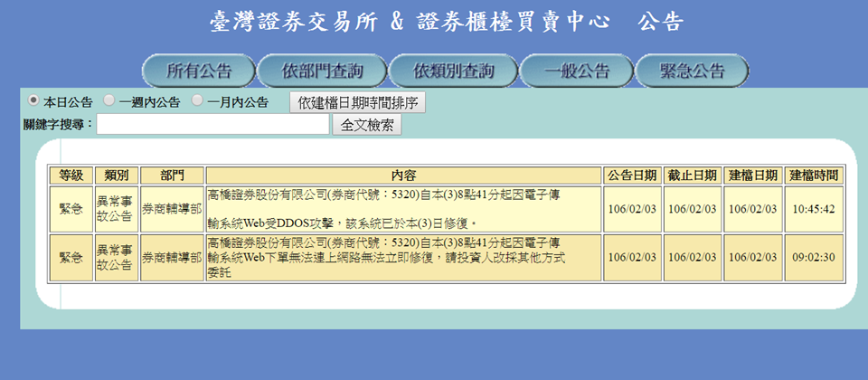Select the 10:45:42 time cell
868x380 pixels.
(814, 209)
